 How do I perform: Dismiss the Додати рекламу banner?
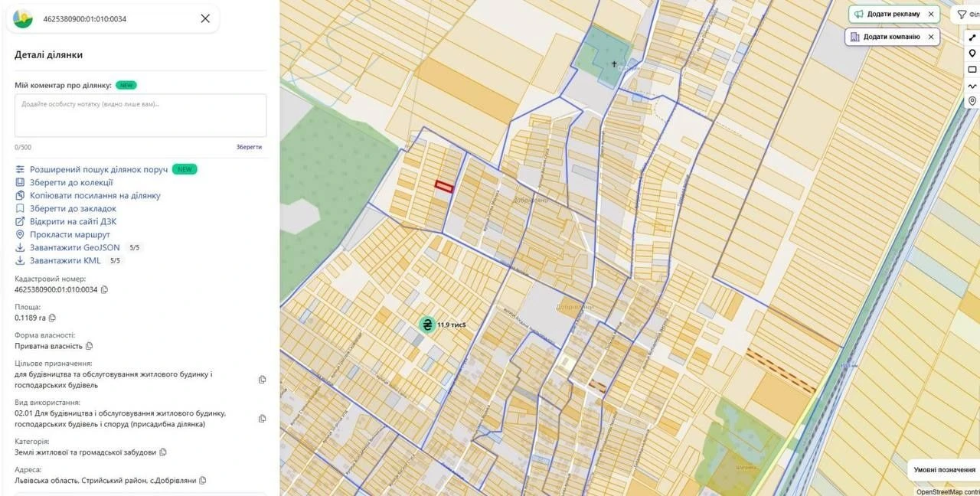pyautogui.click(x=931, y=14)
